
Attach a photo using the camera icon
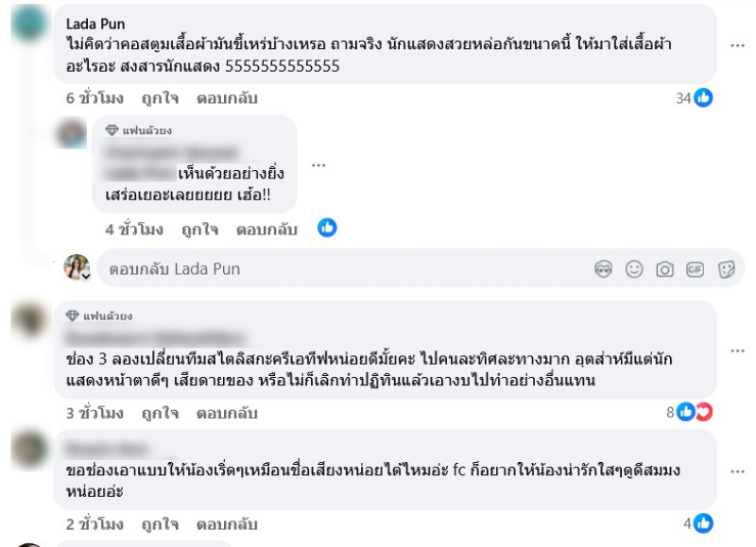pos(664,269)
